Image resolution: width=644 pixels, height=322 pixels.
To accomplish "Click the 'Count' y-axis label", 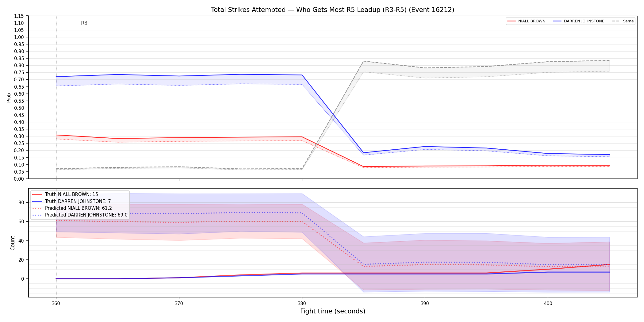I will click(13, 243).
